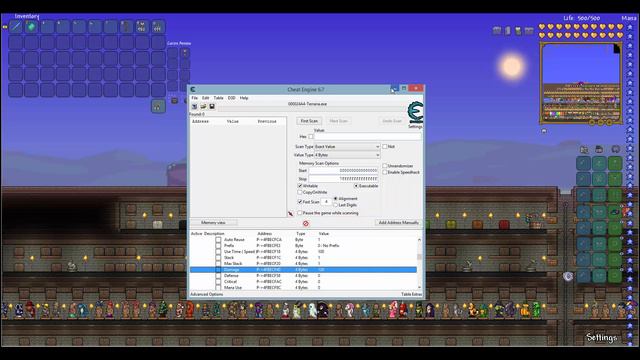Uncheck the Writable option
This screenshot has width=640, height=360.
click(x=300, y=186)
